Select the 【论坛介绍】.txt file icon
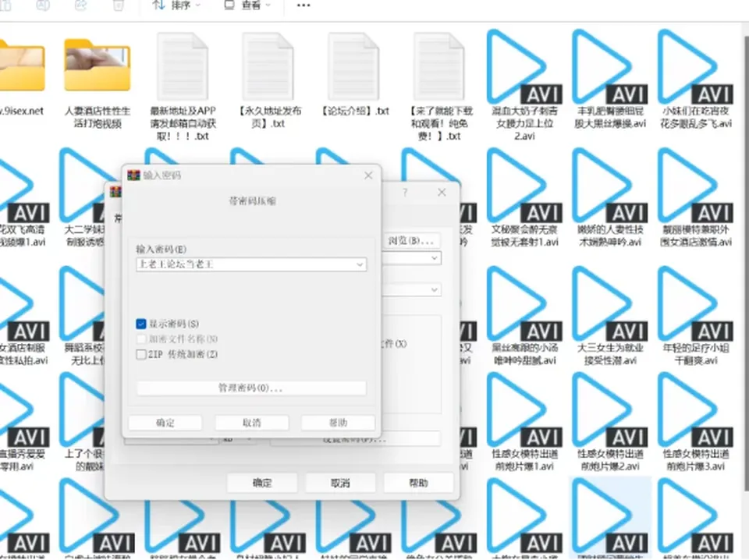Image resolution: width=749 pixels, height=560 pixels. click(x=353, y=66)
